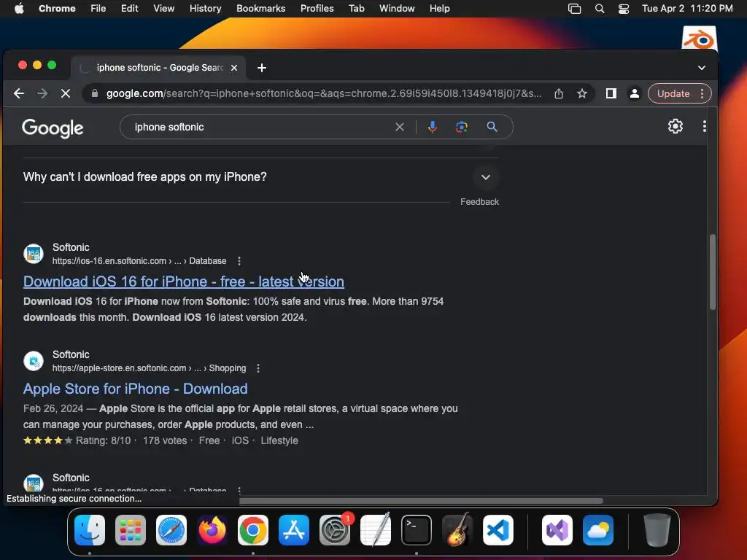The width and height of the screenshot is (747, 560).
Task: Open Chrome app menu in menu bar
Action: point(57,9)
